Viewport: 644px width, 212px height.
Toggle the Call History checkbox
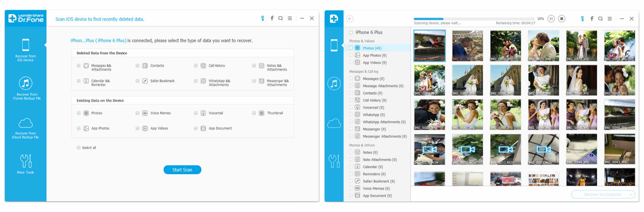pyautogui.click(x=196, y=66)
